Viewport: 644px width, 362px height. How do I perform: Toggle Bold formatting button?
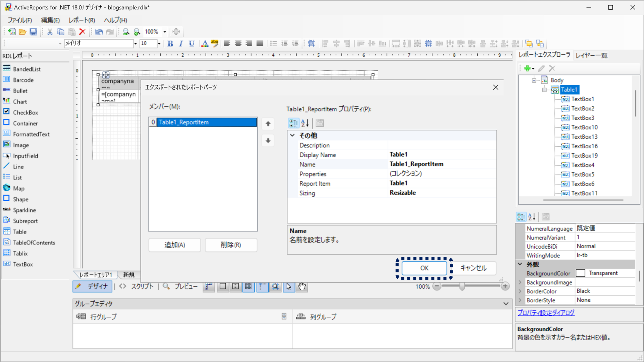point(170,44)
